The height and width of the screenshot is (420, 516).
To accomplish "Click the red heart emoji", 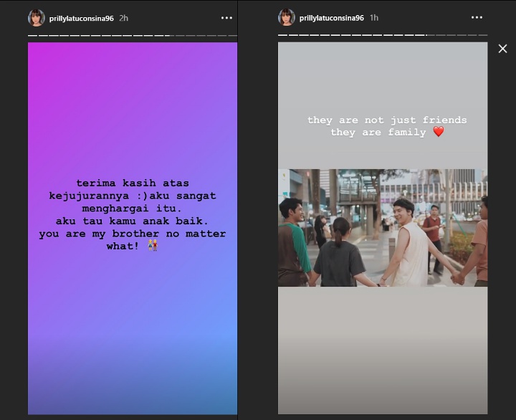I will (x=439, y=132).
